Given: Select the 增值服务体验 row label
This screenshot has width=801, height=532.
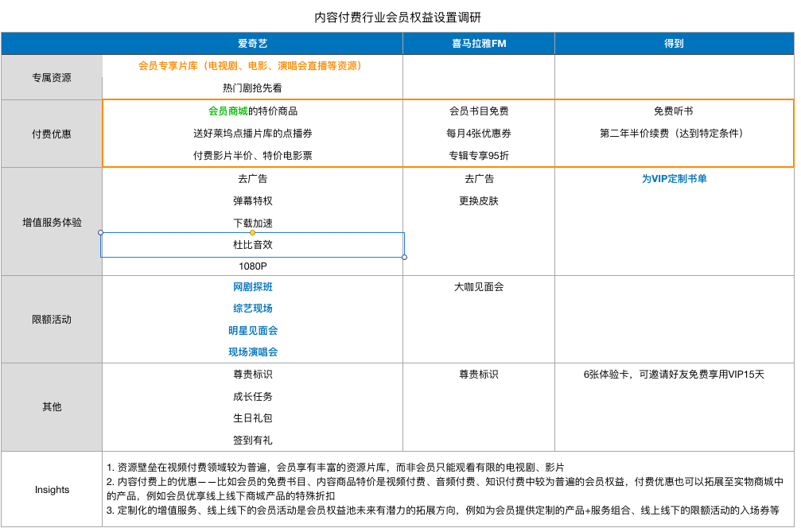Looking at the screenshot, I should (x=52, y=223).
